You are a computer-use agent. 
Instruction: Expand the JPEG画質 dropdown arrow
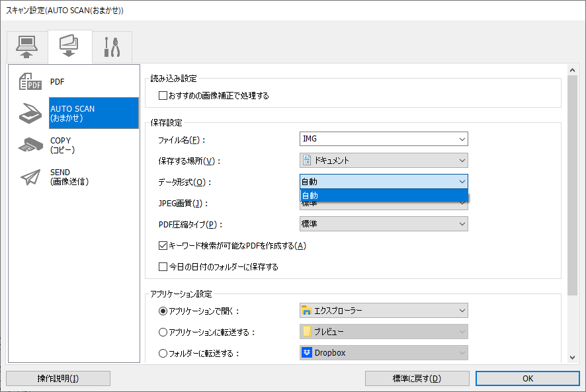(464, 204)
